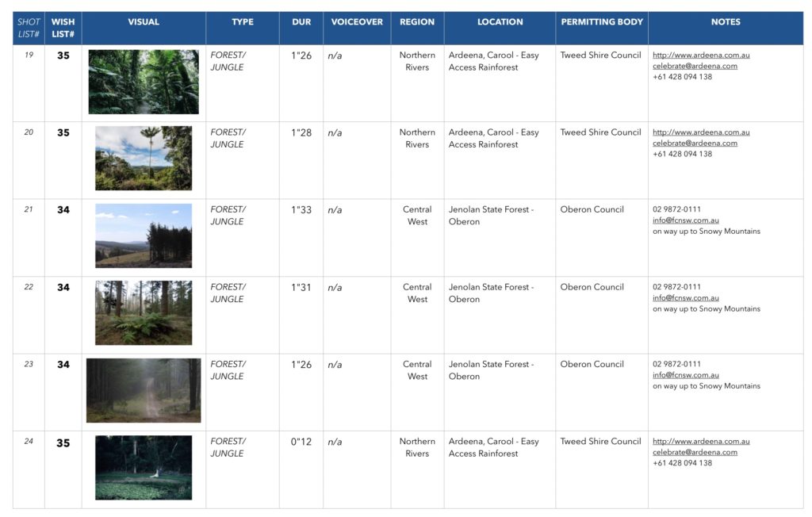Screen dimensions: 812x517
Task: Select dark pond thumbnail for shot 24
Action: (x=144, y=468)
